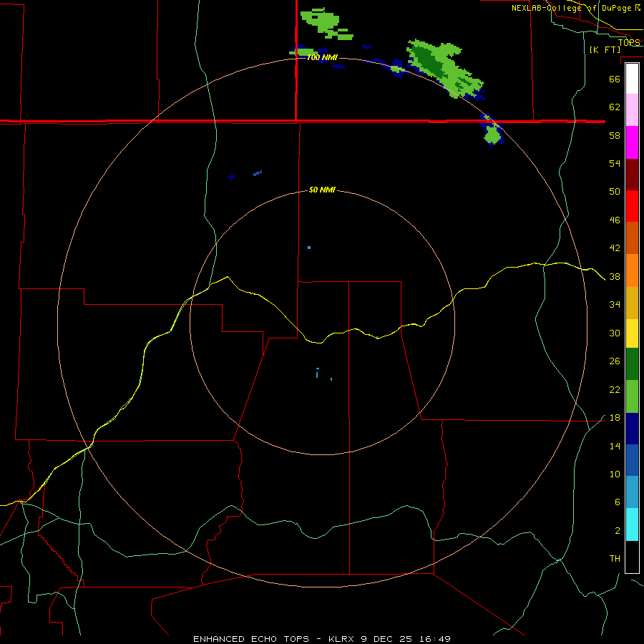Click the [K FT] units label
Image resolution: width=644 pixels, height=644 pixels.
[605, 49]
